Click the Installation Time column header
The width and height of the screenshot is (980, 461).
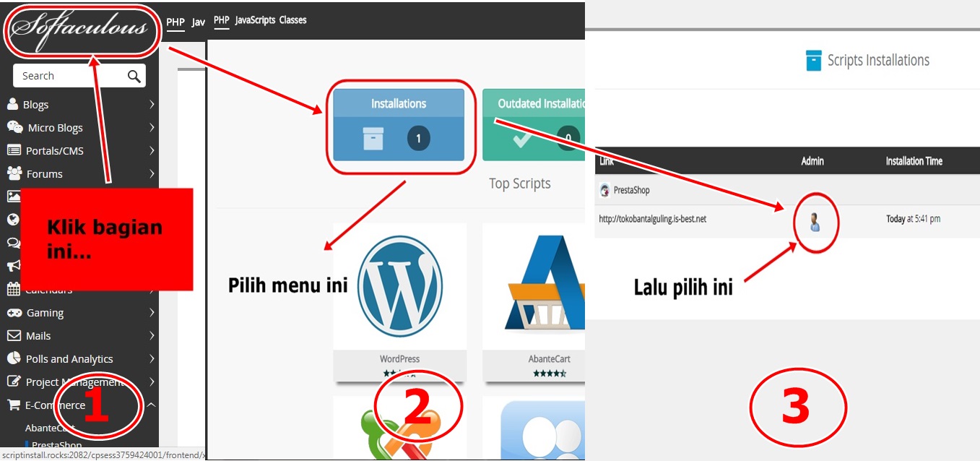tap(914, 161)
